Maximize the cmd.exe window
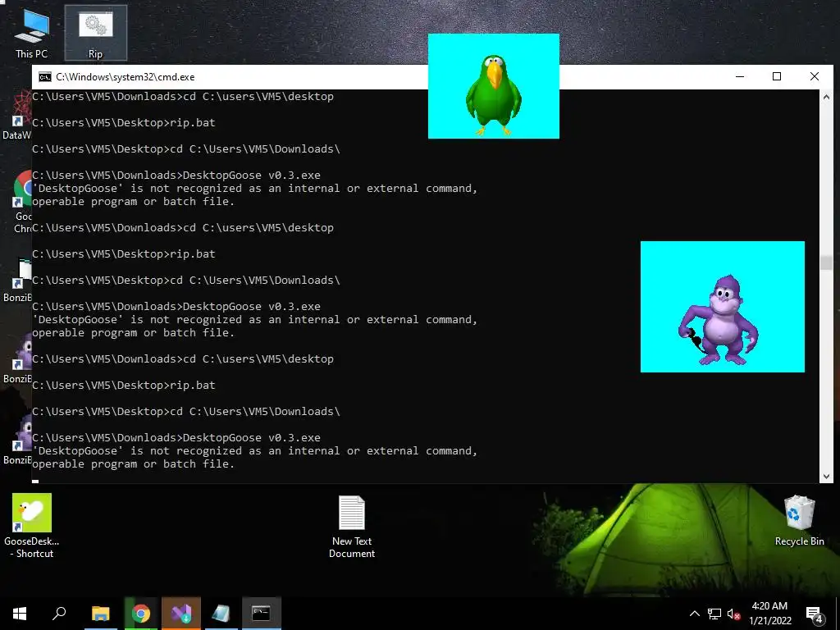Screen dimensions: 840x630 tap(777, 76)
